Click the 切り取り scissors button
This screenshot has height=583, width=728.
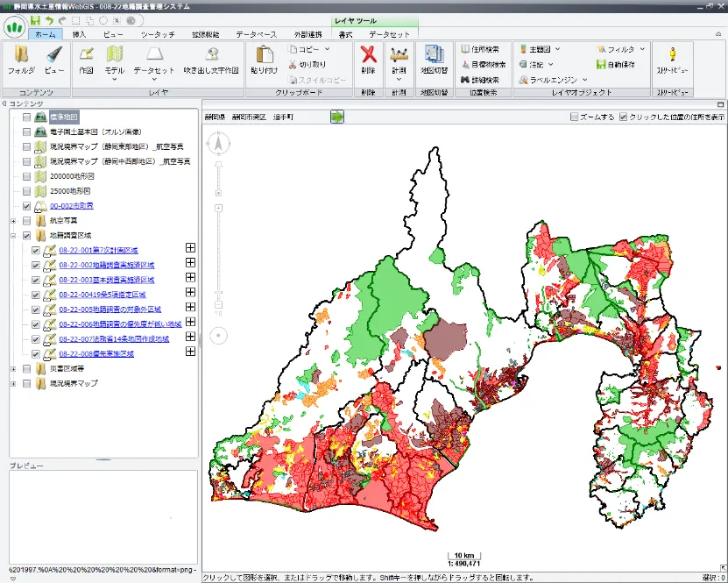[307, 65]
